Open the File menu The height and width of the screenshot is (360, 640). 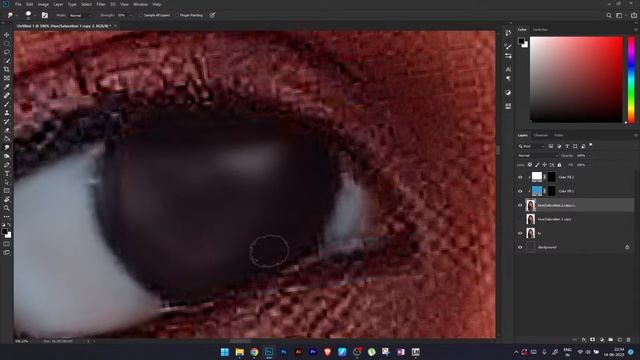pyautogui.click(x=18, y=4)
